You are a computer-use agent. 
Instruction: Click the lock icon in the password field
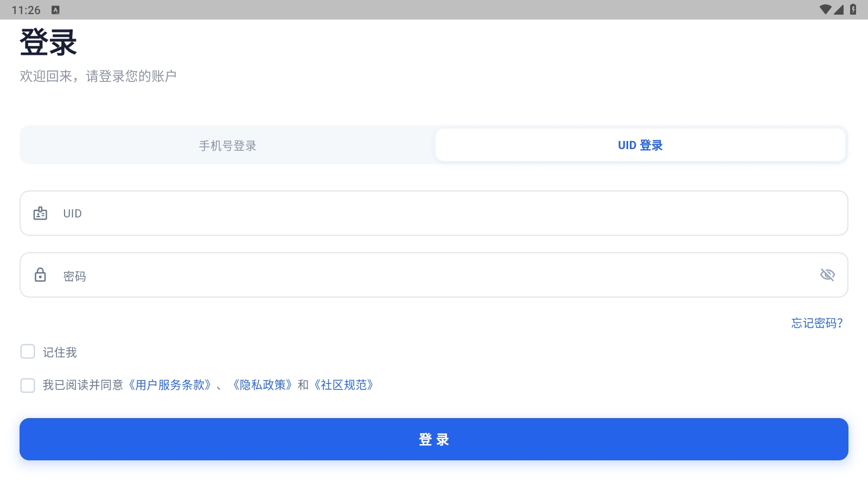click(40, 275)
